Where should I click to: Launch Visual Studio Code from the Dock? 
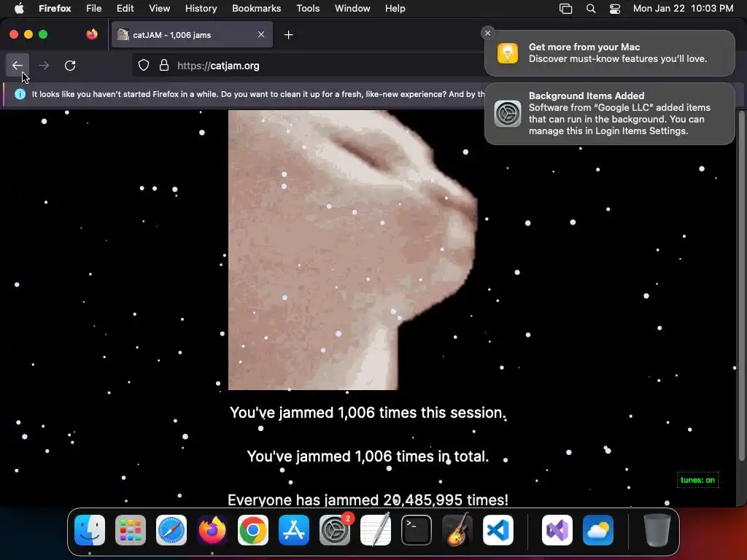pyautogui.click(x=498, y=530)
